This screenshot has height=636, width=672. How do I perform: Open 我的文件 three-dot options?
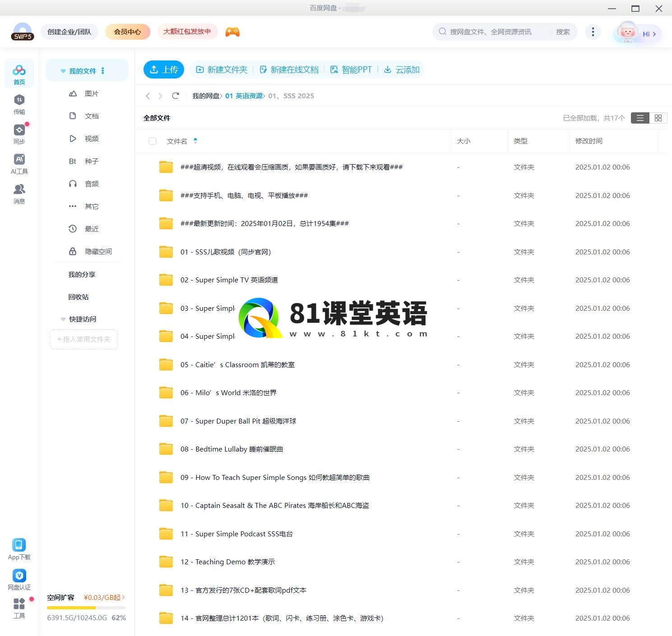click(x=103, y=71)
